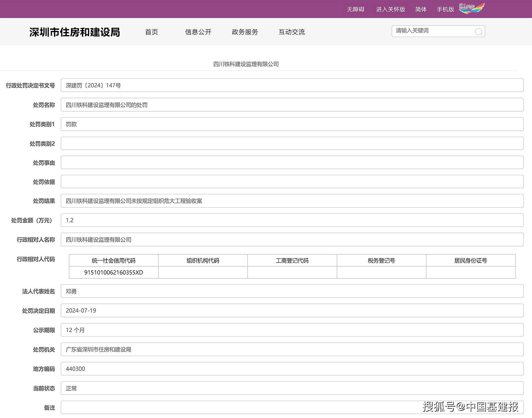Switch to 进入关怀版 mode
The height and width of the screenshot is (418, 532).
390,9
